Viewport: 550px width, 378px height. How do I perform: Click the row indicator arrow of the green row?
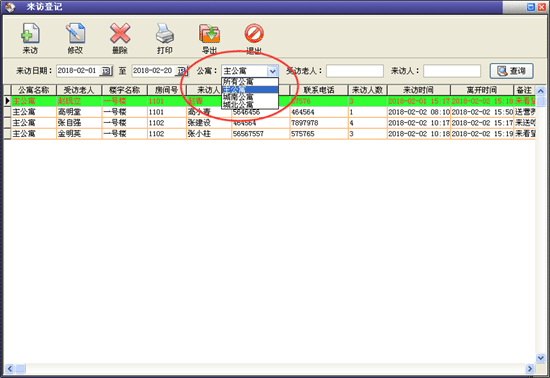(x=7, y=101)
